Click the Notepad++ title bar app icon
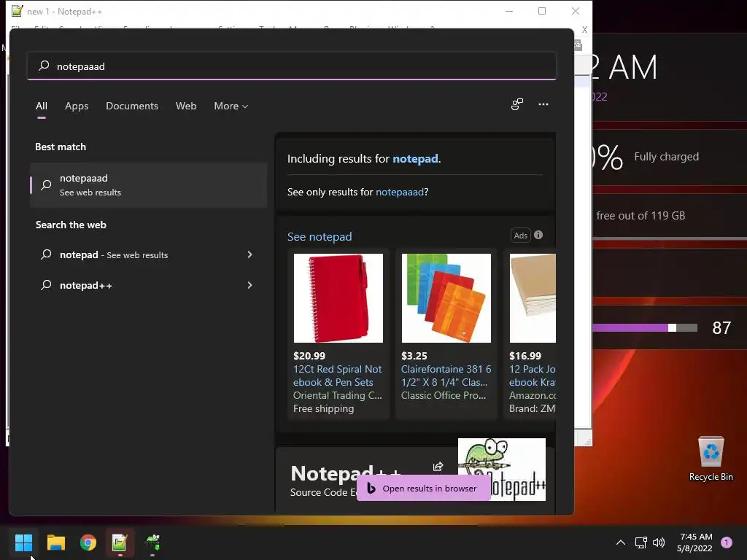The height and width of the screenshot is (560, 747). (x=18, y=11)
